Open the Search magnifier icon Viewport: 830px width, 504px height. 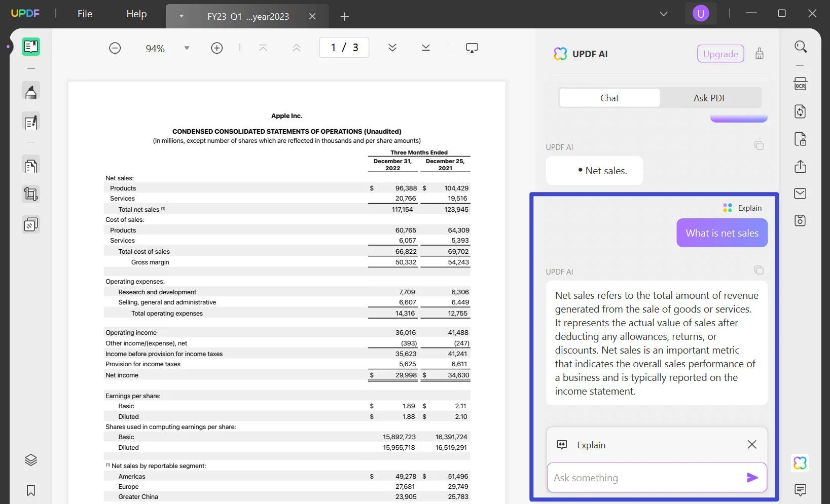pos(800,47)
